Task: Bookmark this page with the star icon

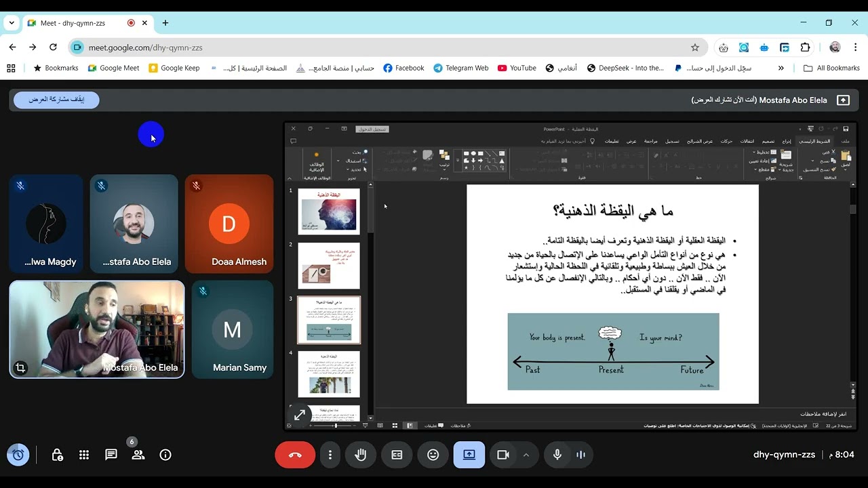Action: [x=695, y=47]
